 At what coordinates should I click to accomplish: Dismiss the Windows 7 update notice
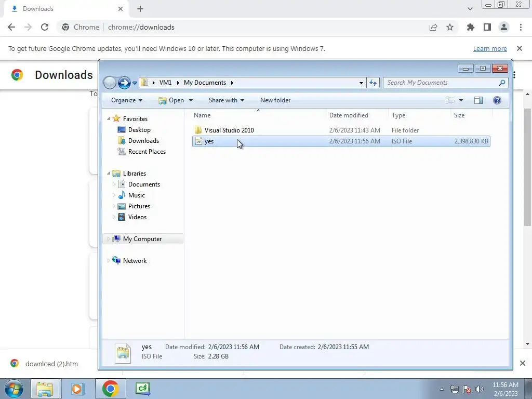pos(520,48)
